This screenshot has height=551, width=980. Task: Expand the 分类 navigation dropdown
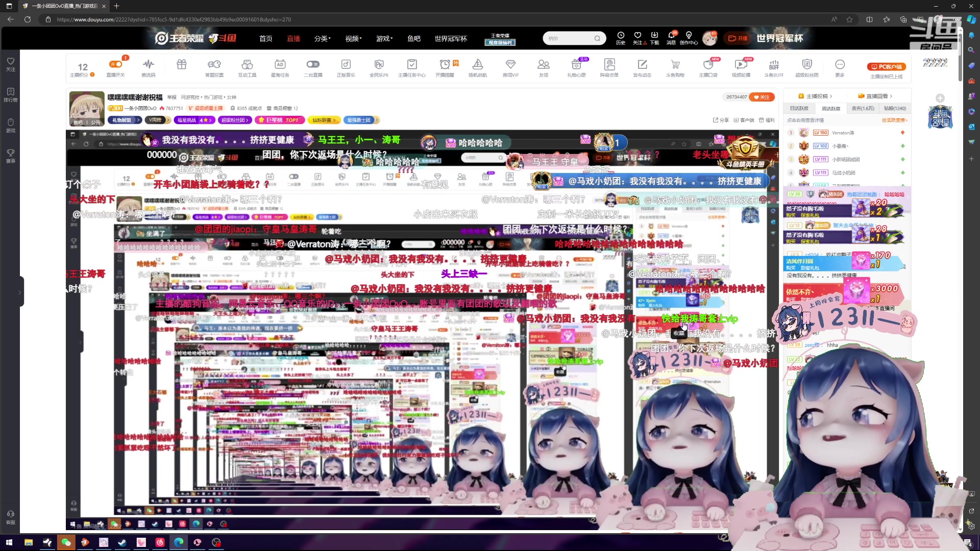pos(322,38)
